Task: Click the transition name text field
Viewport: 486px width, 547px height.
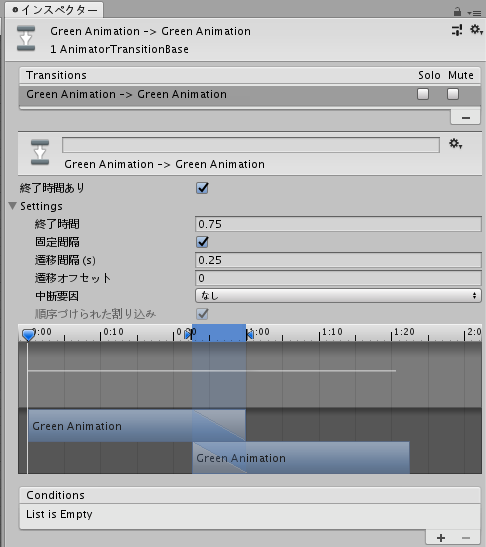Action: point(251,145)
